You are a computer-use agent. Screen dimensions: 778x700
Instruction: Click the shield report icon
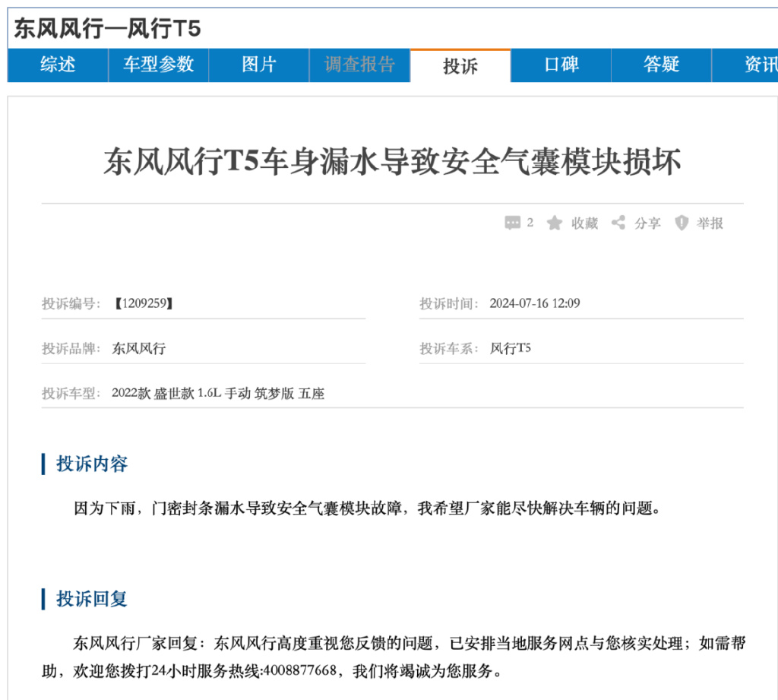click(682, 223)
